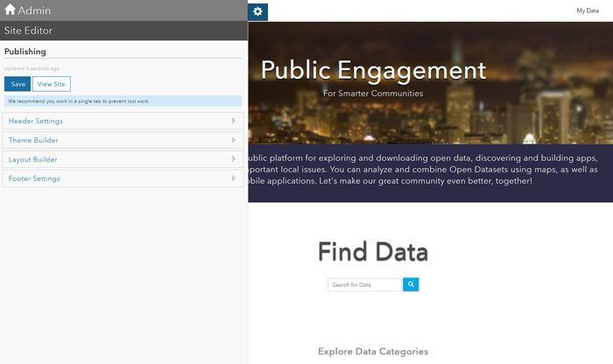Click the gear settings icon
This screenshot has height=364, width=613.
(x=257, y=11)
